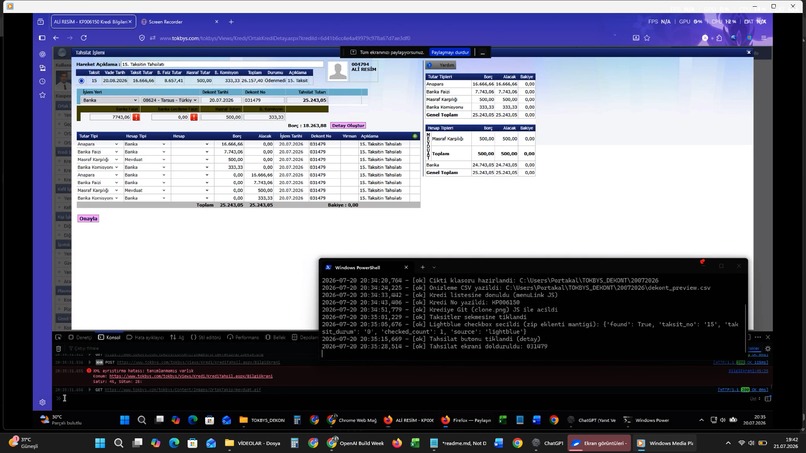806x453 pixels.
Task: Open the TOKBYS_DEKON folder in recorded taskbar
Action: tap(262, 420)
